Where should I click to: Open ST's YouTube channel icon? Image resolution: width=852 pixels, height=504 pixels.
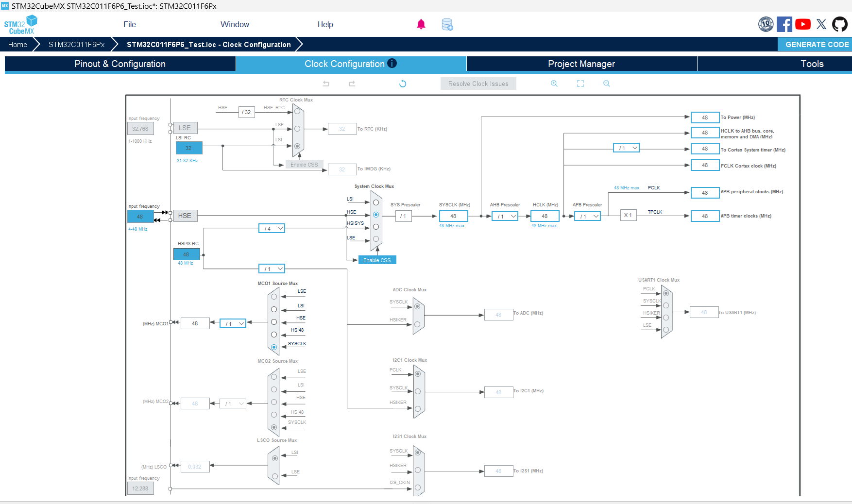[803, 24]
